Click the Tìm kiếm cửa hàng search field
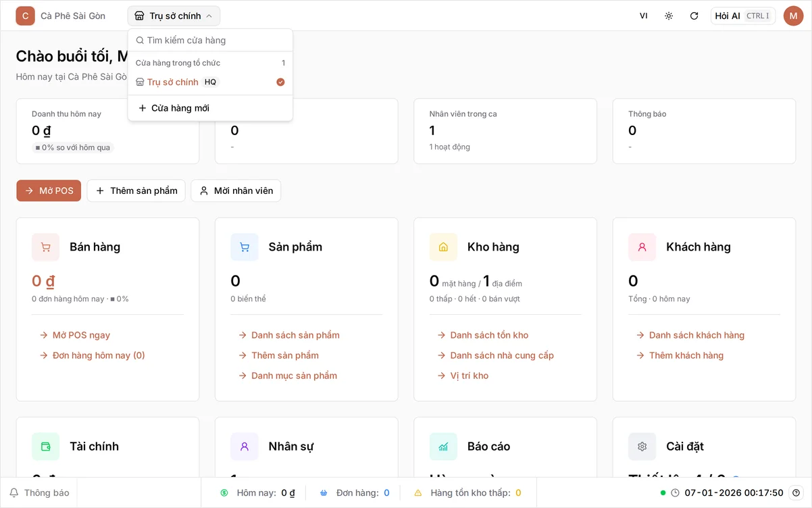 click(x=210, y=41)
